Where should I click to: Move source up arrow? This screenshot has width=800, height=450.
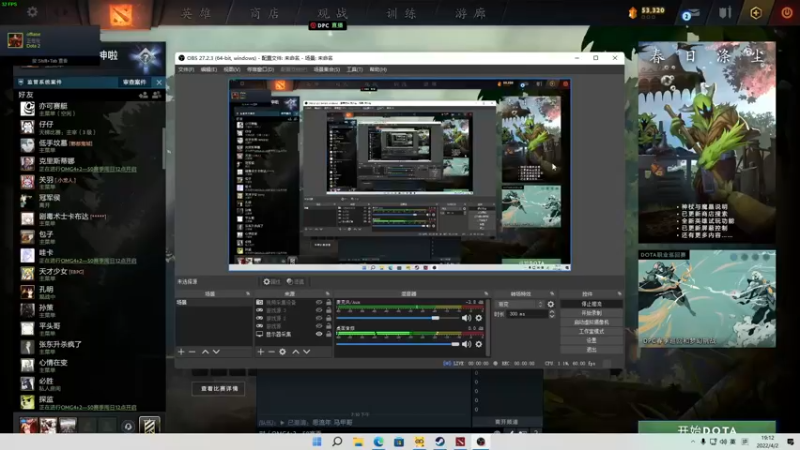click(x=295, y=352)
